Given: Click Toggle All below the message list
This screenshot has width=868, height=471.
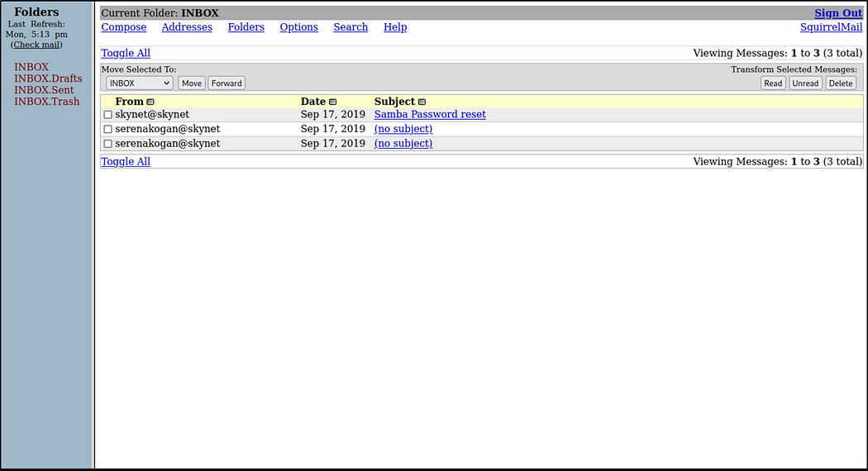Looking at the screenshot, I should click(126, 162).
